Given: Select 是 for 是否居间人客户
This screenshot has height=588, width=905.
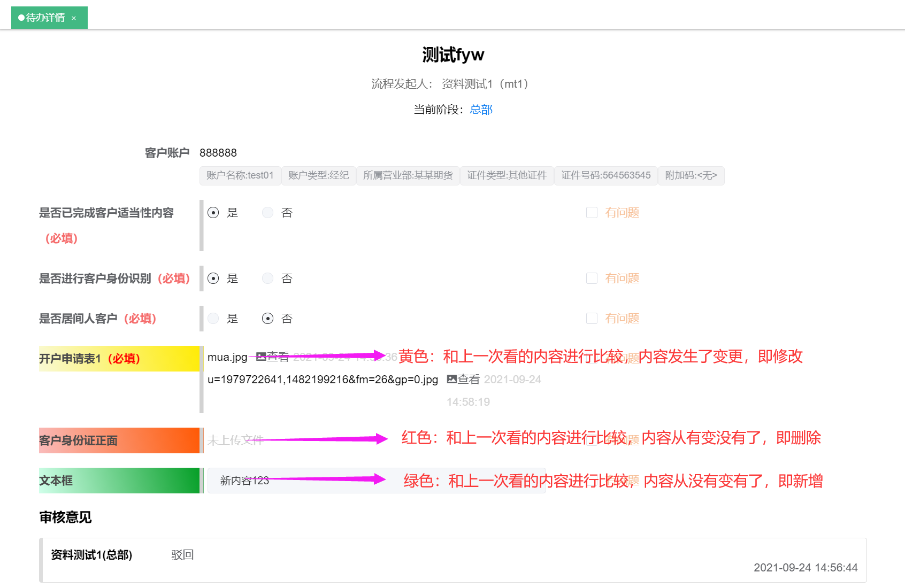Looking at the screenshot, I should point(213,319).
